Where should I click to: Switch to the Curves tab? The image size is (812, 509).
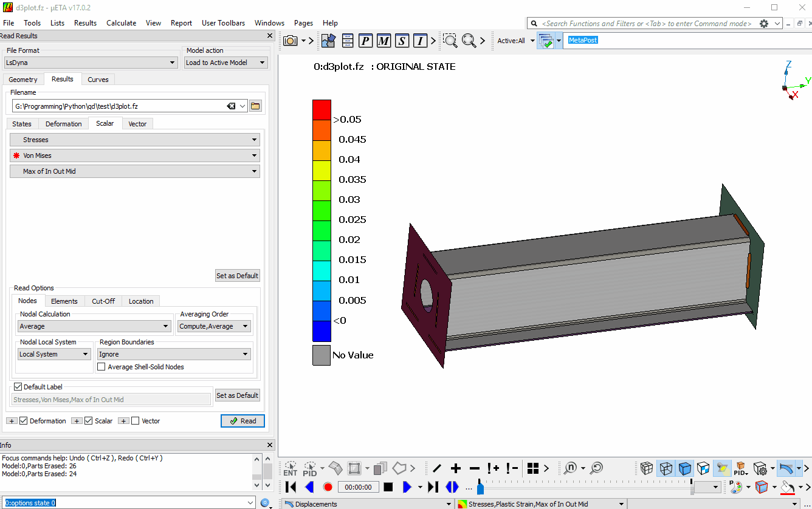click(x=98, y=80)
